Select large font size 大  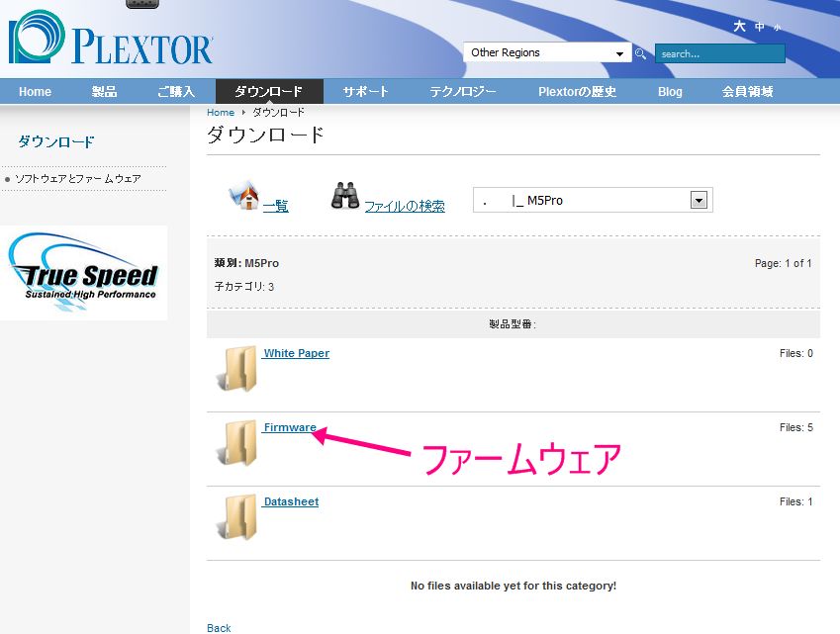point(739,26)
